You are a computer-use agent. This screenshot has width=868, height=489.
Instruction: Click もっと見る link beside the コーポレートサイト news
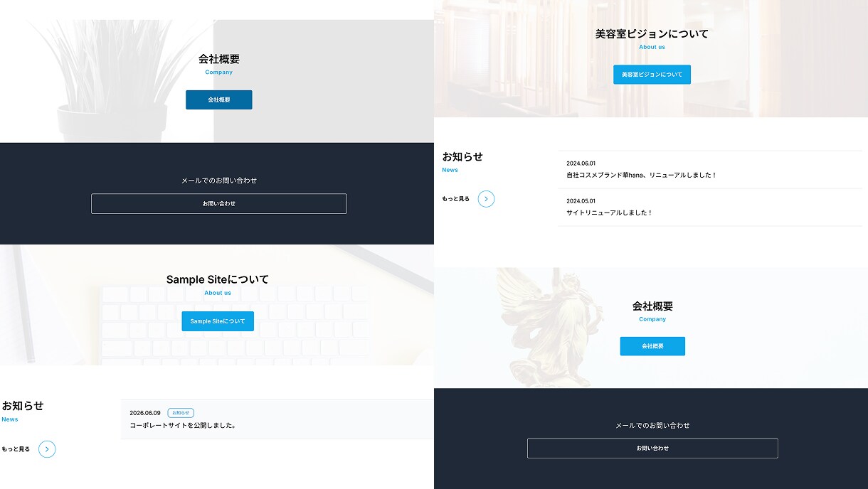(x=16, y=449)
